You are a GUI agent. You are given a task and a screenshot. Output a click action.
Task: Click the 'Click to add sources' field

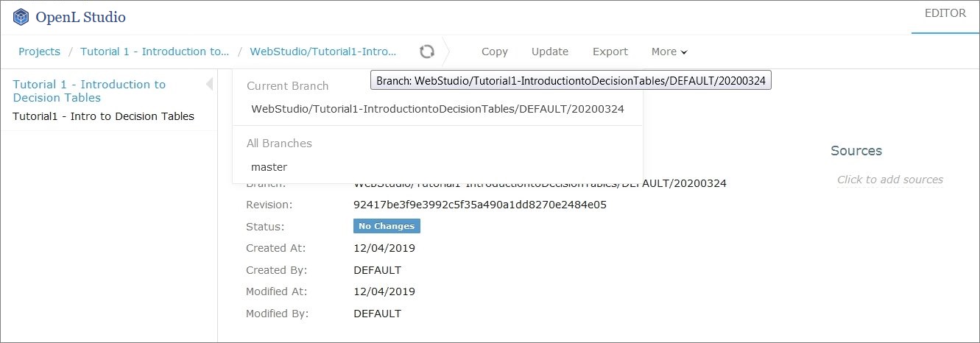point(889,180)
